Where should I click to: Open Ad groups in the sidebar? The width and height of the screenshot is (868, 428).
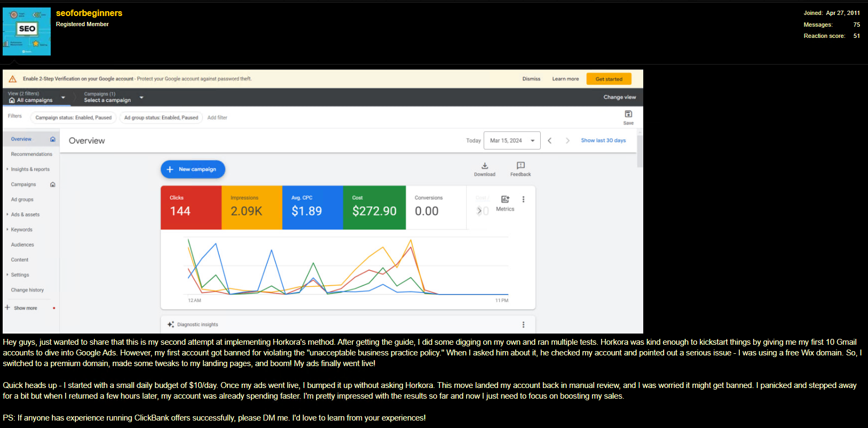(x=22, y=200)
